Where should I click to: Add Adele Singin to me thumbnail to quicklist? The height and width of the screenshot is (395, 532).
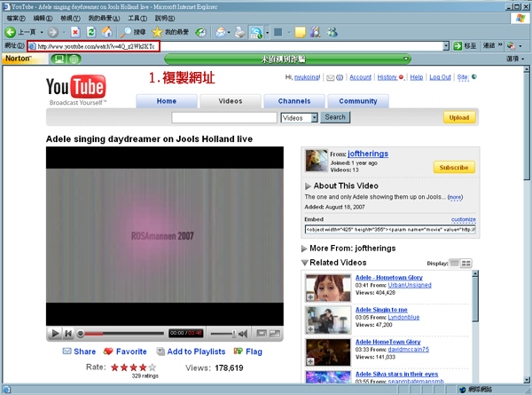pyautogui.click(x=310, y=329)
